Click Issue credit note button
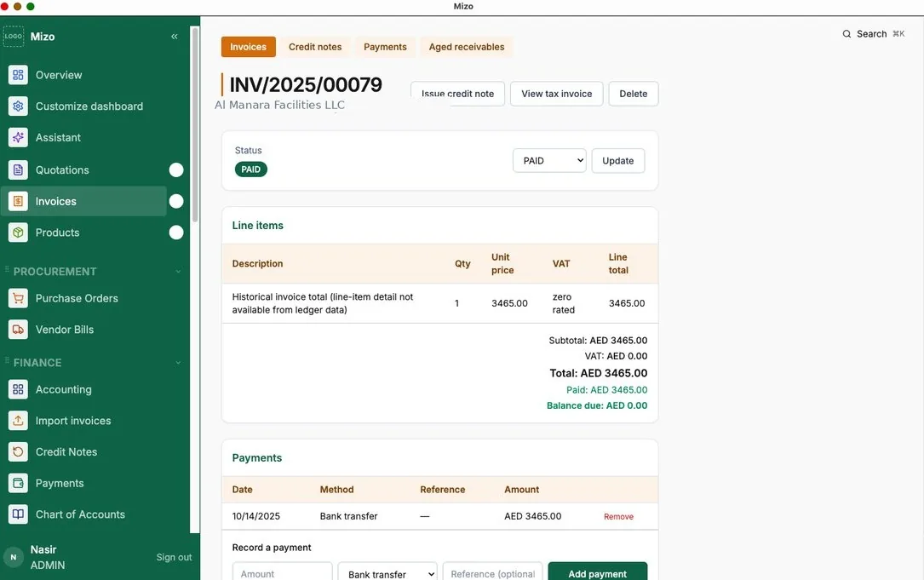Image resolution: width=924 pixels, height=580 pixels. point(457,94)
